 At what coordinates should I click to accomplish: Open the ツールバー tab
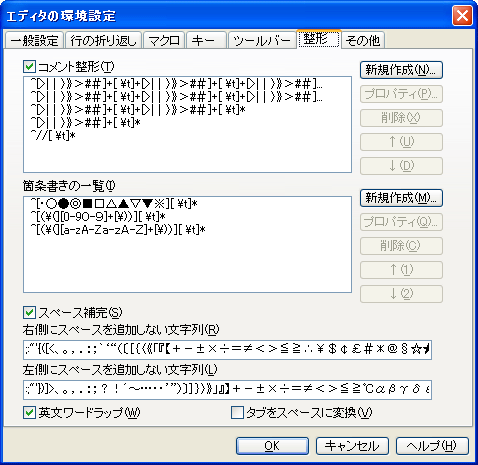coord(262,40)
